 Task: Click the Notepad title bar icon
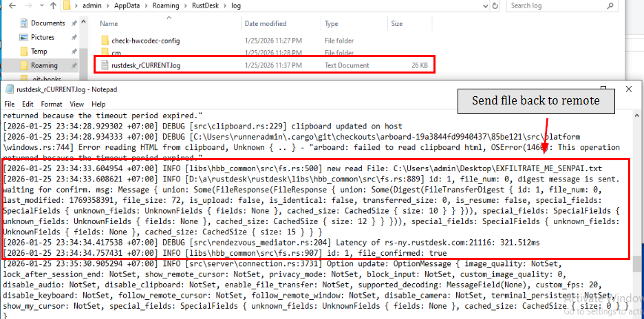[x=10, y=89]
